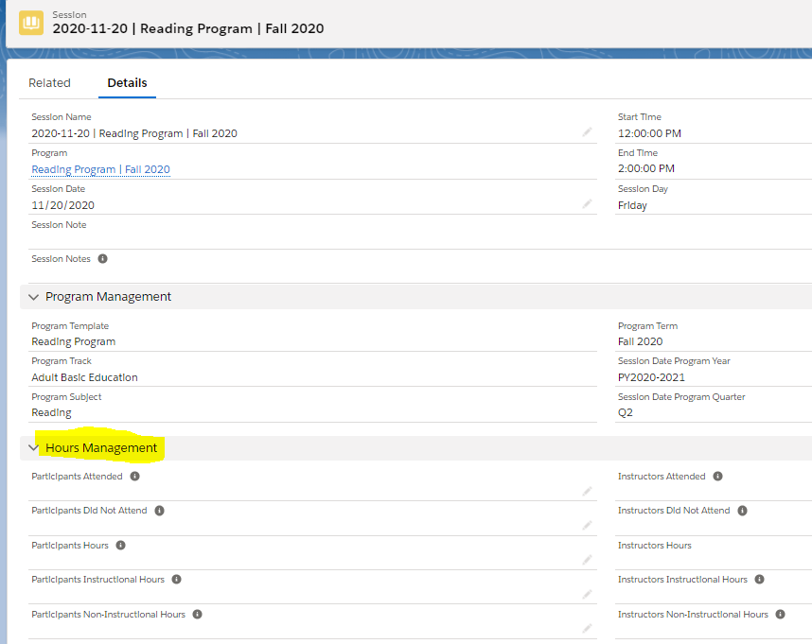Click info icon beside Instructors Attended
This screenshot has width=812, height=644.
(717, 477)
